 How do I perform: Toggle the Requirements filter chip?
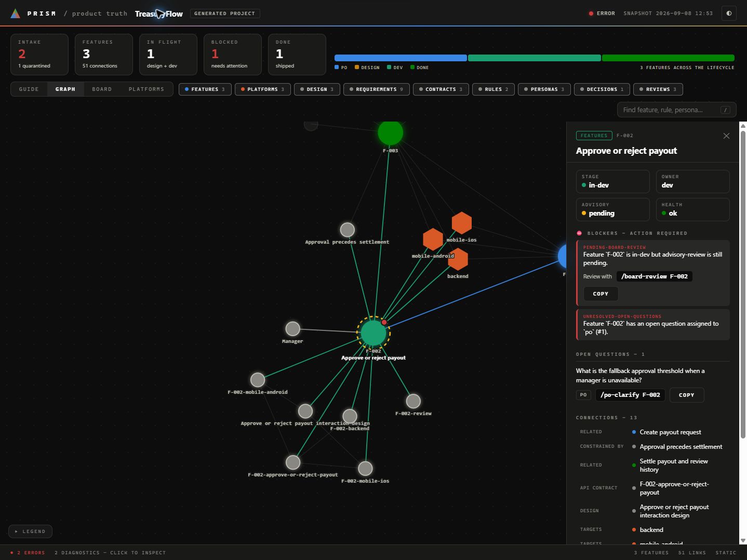coord(376,89)
